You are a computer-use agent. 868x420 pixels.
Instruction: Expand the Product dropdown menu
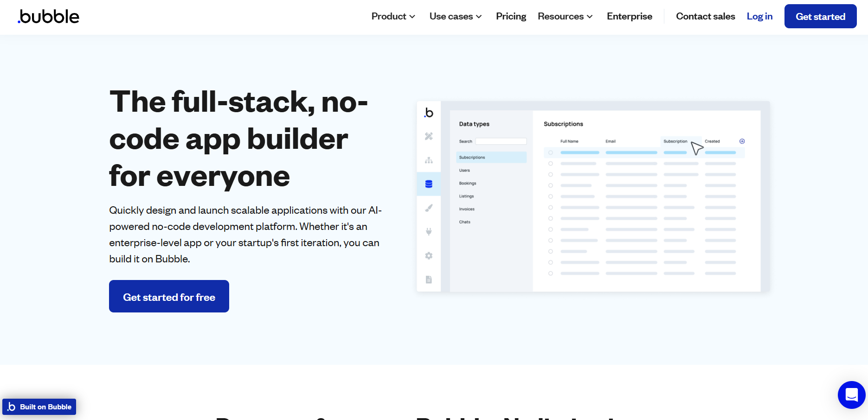pyautogui.click(x=393, y=16)
